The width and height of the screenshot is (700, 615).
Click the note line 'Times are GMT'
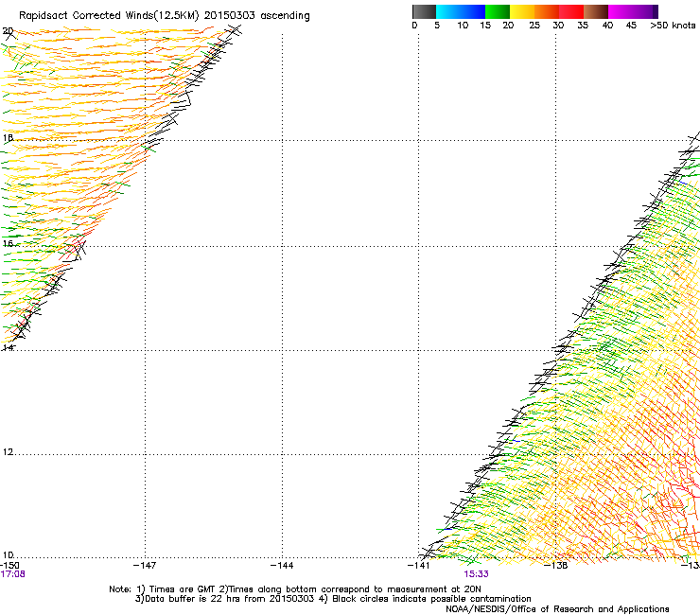click(x=183, y=589)
